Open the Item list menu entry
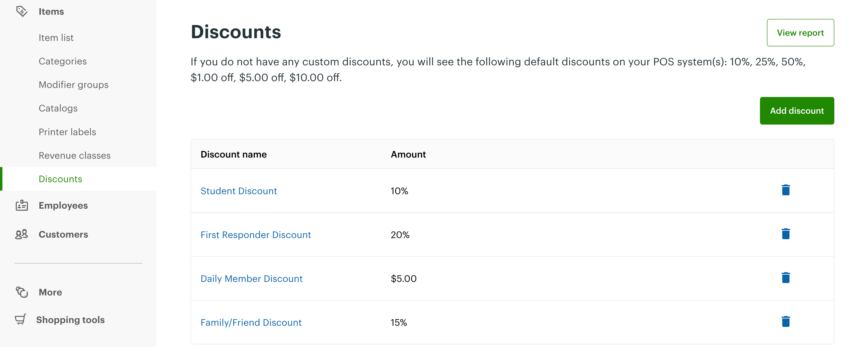This screenshot has height=347, width=868. [x=56, y=38]
